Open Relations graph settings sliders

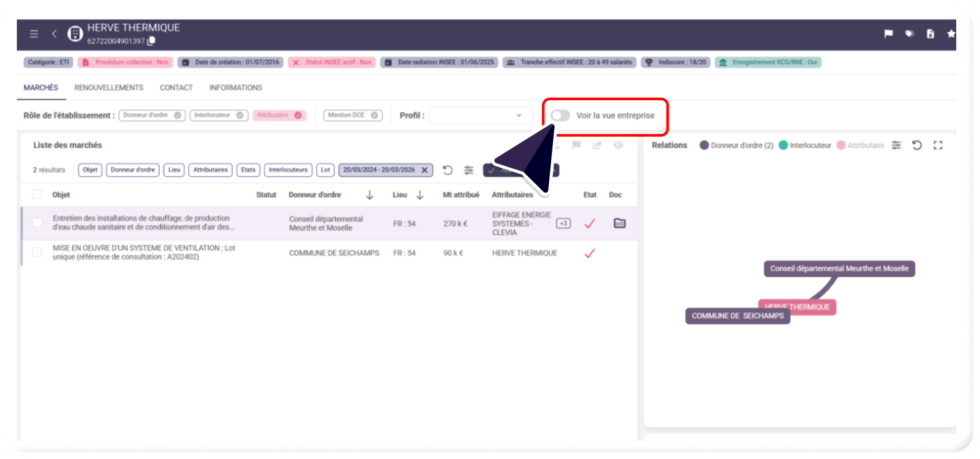coord(896,145)
